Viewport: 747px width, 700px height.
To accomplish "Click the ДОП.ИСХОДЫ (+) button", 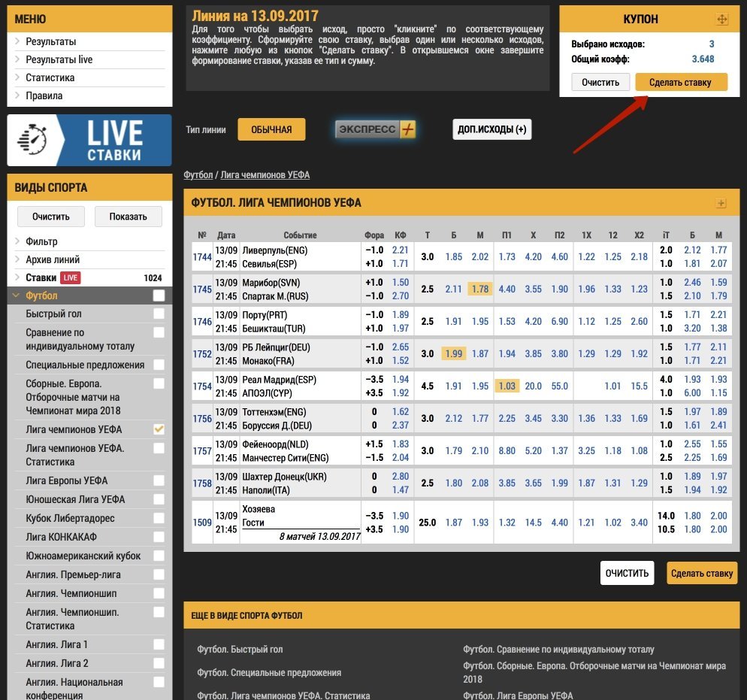I will (x=492, y=129).
